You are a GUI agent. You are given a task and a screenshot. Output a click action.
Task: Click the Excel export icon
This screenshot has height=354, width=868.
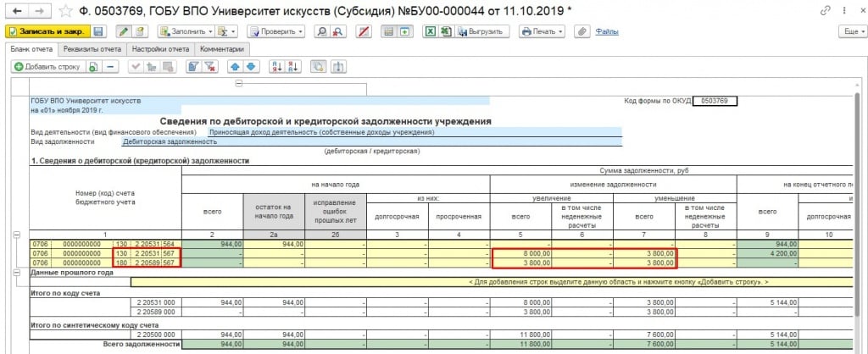[x=430, y=31]
